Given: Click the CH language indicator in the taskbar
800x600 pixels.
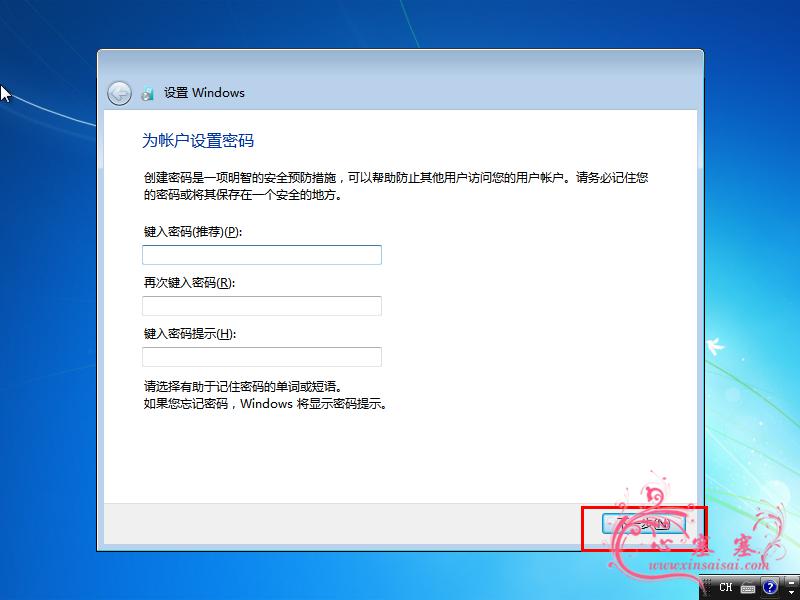Looking at the screenshot, I should pos(726,588).
